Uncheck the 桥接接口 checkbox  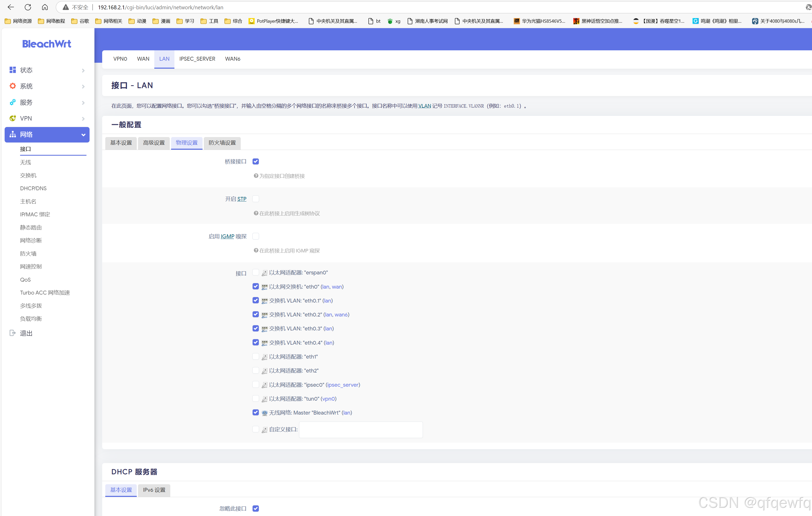[256, 162]
